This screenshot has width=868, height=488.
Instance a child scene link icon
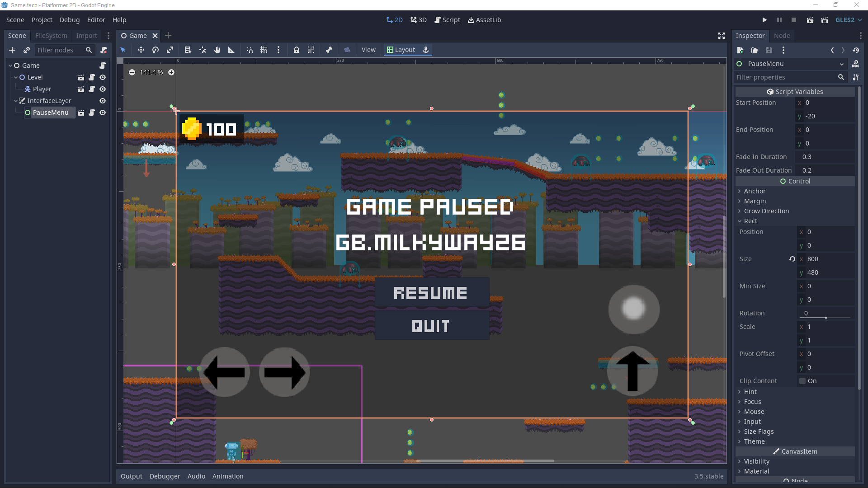[x=27, y=50]
